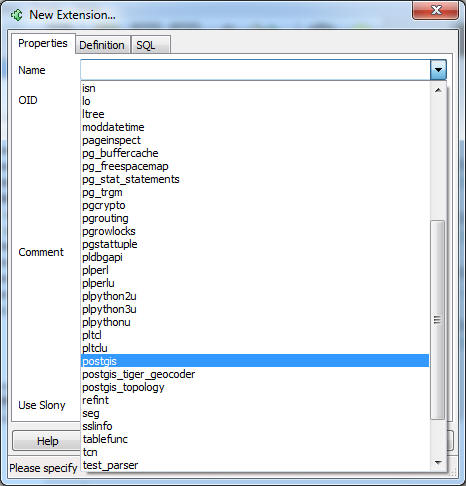The width and height of the screenshot is (466, 486).
Task: Open the Definition tab
Action: point(102,45)
